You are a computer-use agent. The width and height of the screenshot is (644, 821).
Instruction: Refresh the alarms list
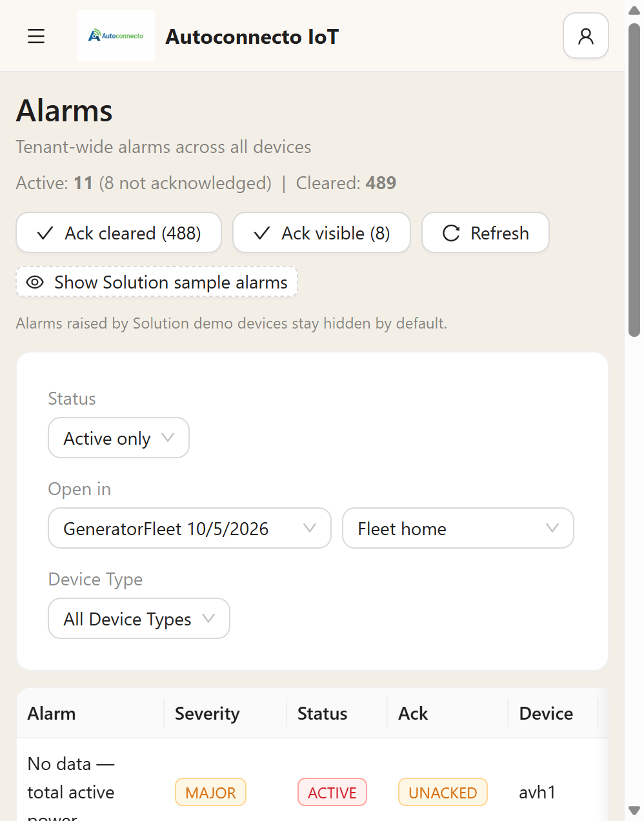coord(485,232)
